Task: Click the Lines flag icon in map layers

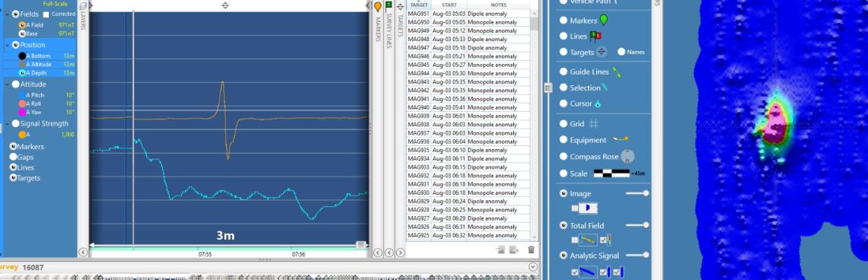Action: (595, 37)
